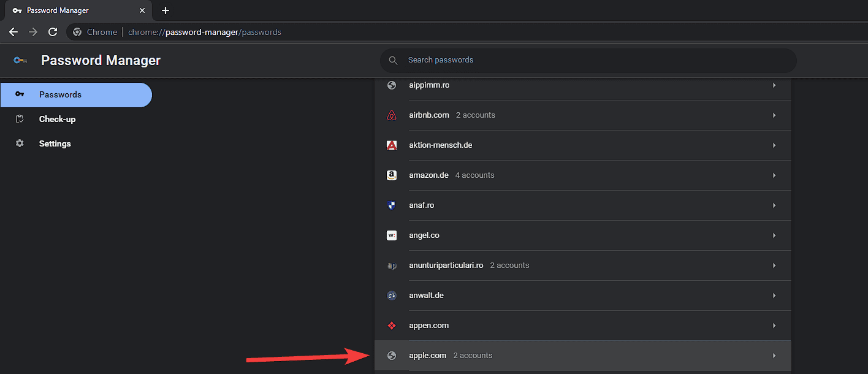Click the address bar URL
The image size is (868, 374).
(205, 32)
